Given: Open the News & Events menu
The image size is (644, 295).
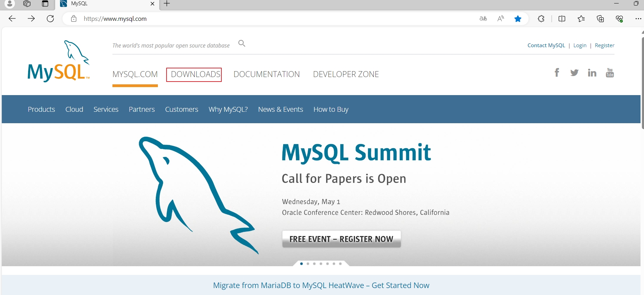Looking at the screenshot, I should point(280,109).
